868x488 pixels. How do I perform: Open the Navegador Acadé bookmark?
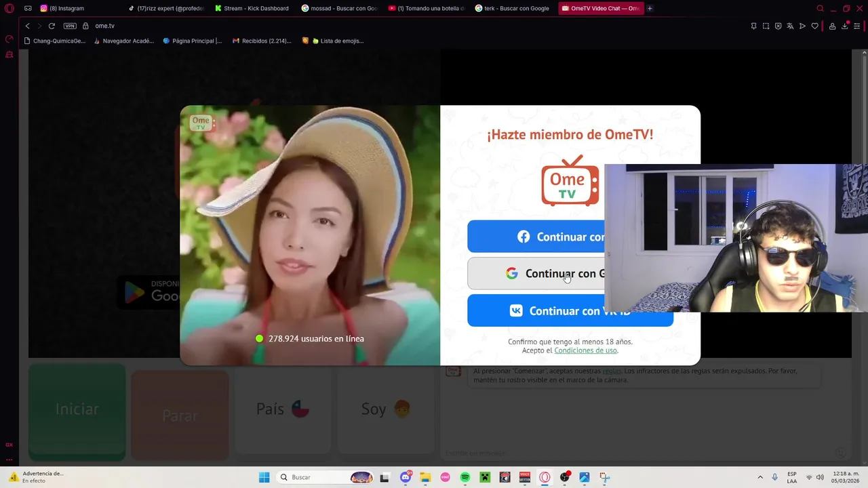pos(123,41)
